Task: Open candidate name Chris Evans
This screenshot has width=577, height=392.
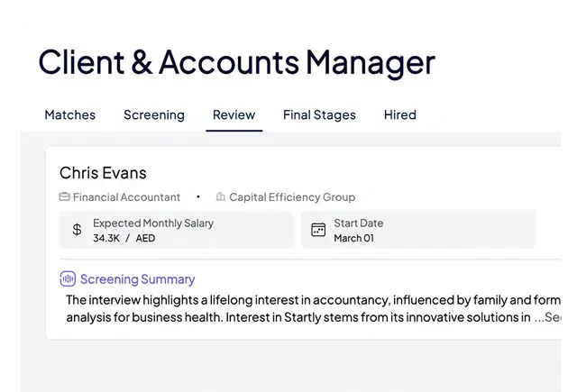Action: (x=103, y=173)
